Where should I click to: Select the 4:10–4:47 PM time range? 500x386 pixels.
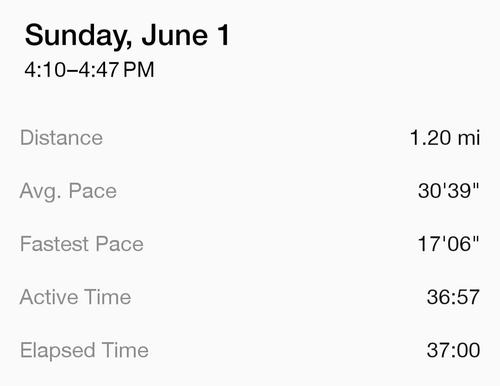tap(89, 70)
